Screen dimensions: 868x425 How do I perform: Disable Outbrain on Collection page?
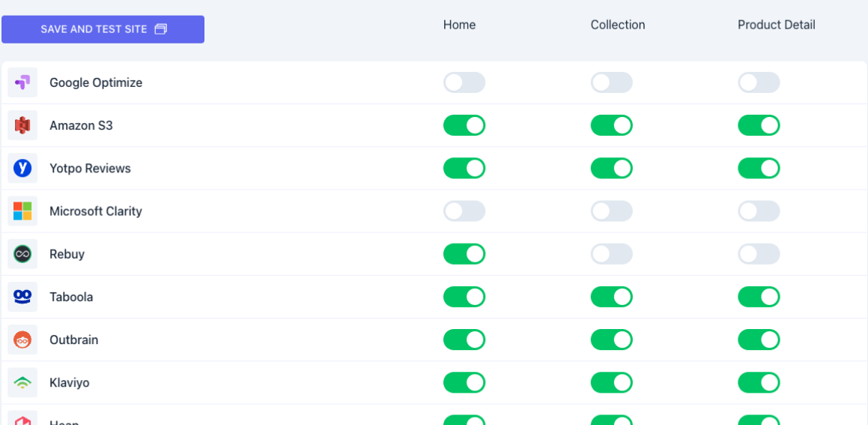pos(611,340)
